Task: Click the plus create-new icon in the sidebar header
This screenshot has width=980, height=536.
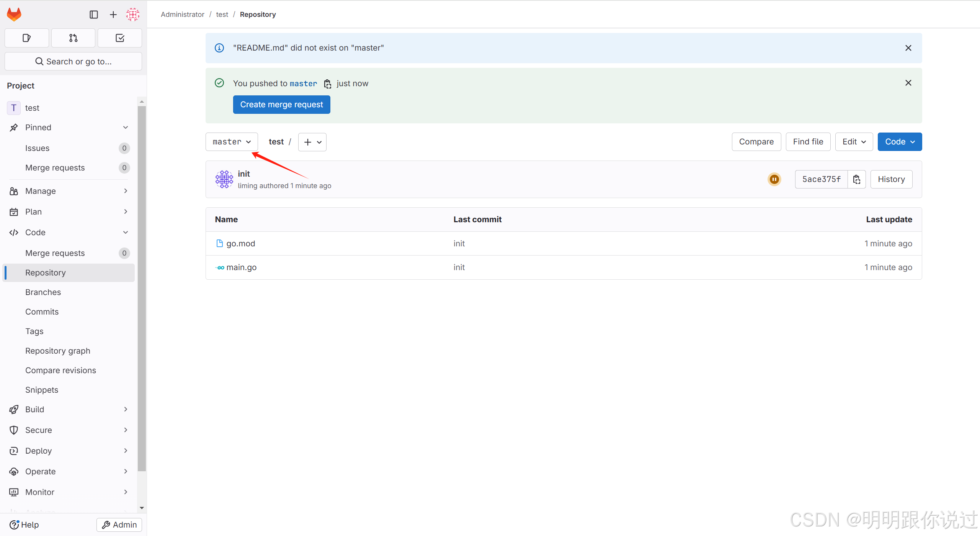Action: (113, 15)
